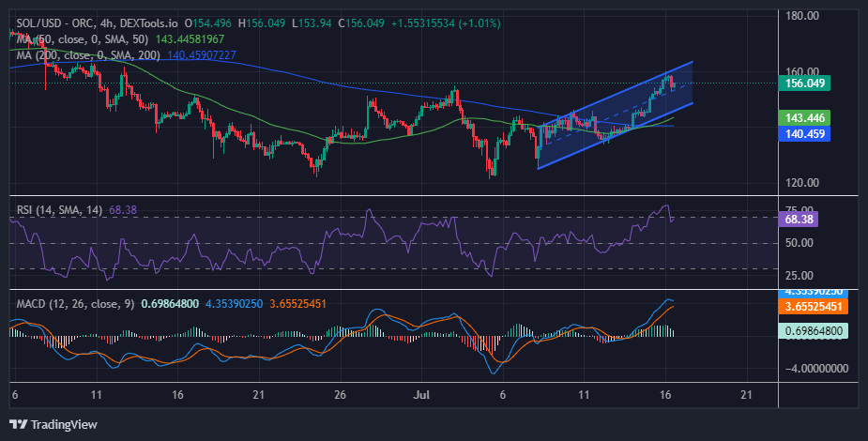The height and width of the screenshot is (441, 868).
Task: Click the 21 date label after Jul 16
Action: click(746, 394)
